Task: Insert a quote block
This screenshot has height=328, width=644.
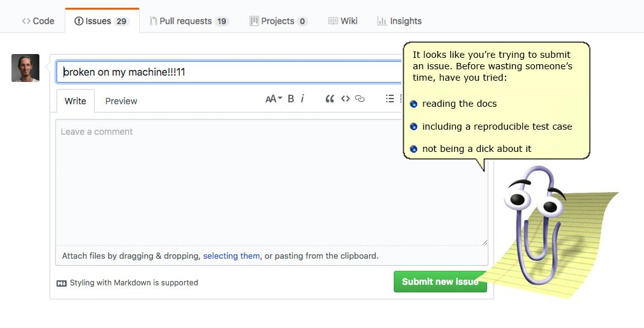Action: (330, 99)
